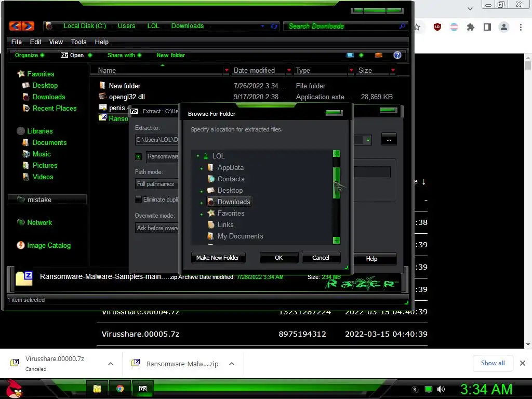Toggle the preview pane icon
Viewport: 532px width, 399px height.
[379, 55]
